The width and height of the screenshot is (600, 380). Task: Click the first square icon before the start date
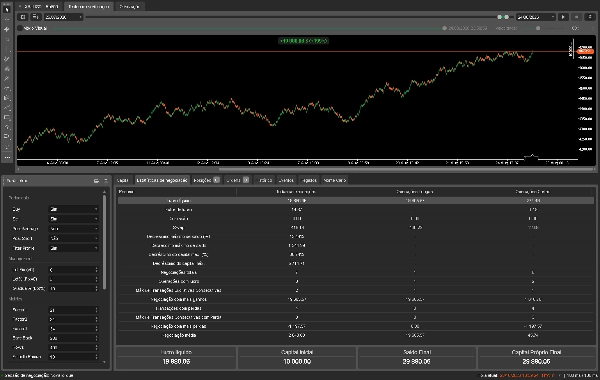(x=23, y=17)
